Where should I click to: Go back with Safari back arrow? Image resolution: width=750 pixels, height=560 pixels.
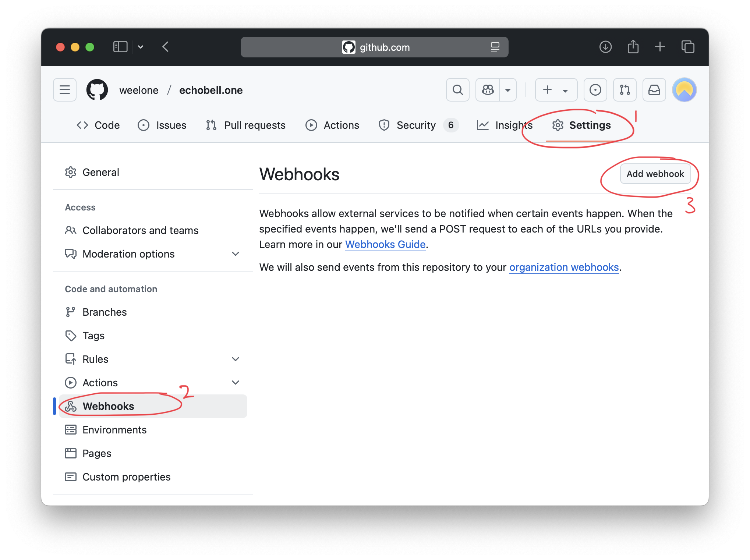(166, 47)
